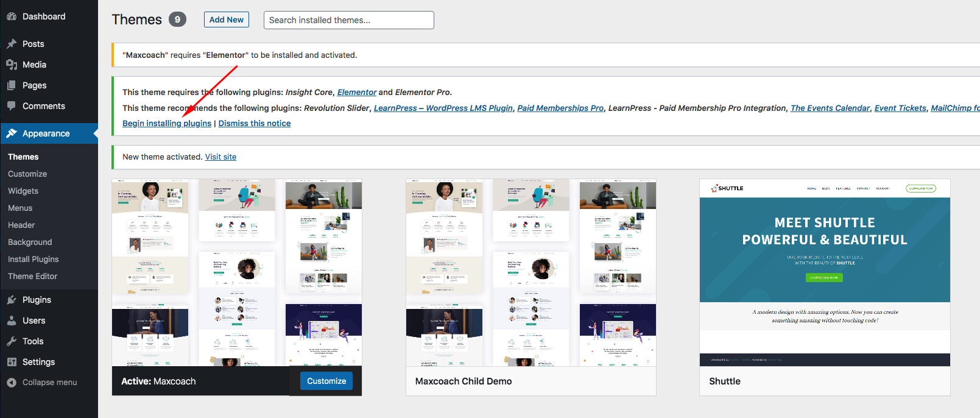Click the Dismiss this notice link
980x418 pixels.
tap(255, 123)
